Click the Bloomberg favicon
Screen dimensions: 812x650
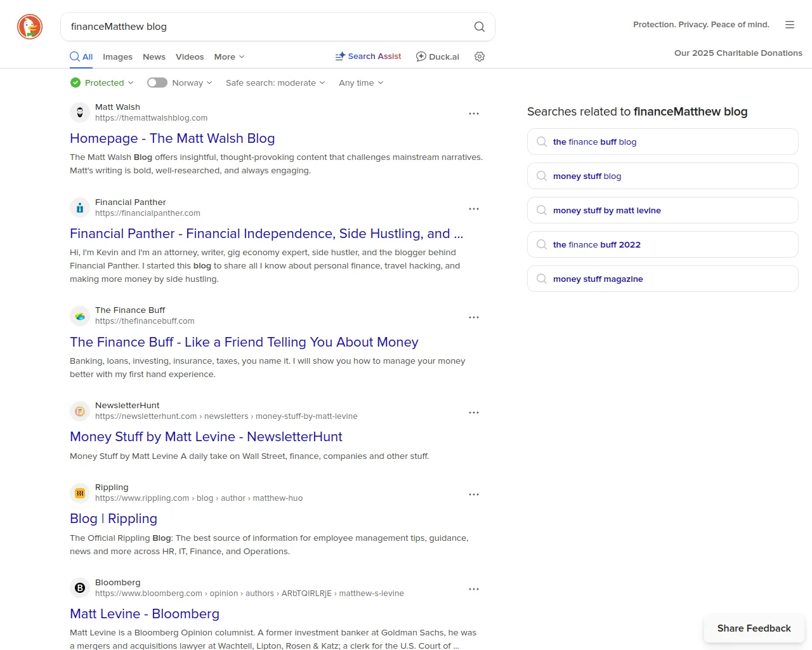click(80, 588)
